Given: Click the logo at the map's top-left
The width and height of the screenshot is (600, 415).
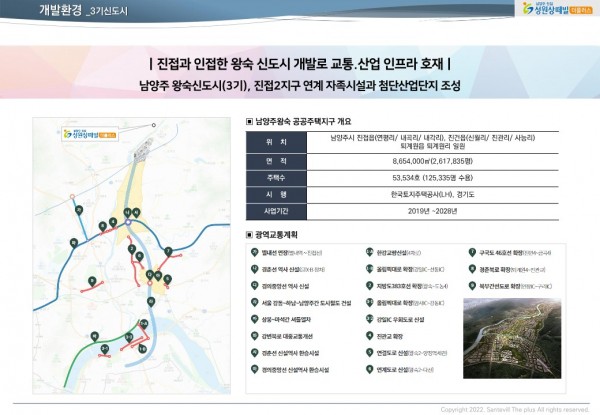Looking at the screenshot, I should pyautogui.click(x=78, y=131).
